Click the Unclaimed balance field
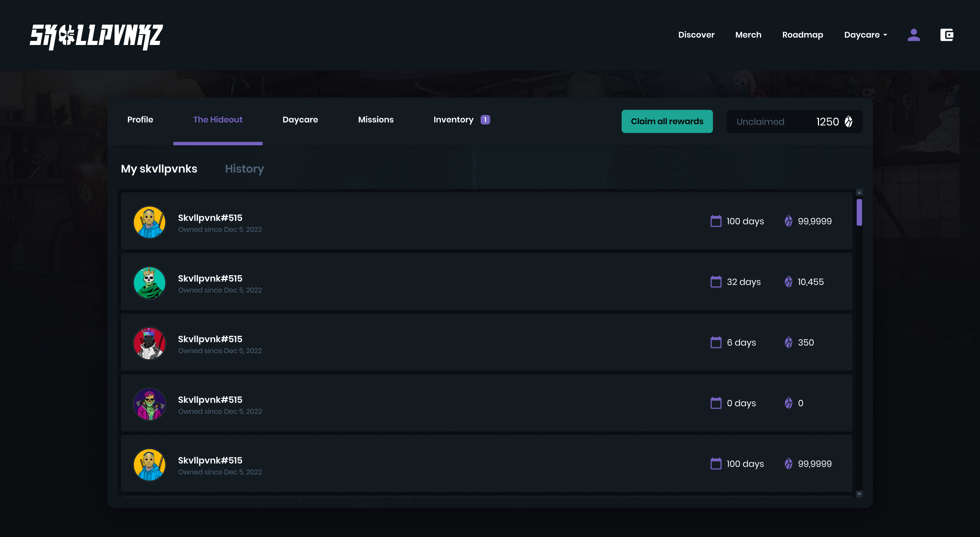Screen dimensions: 980x537 click(794, 121)
